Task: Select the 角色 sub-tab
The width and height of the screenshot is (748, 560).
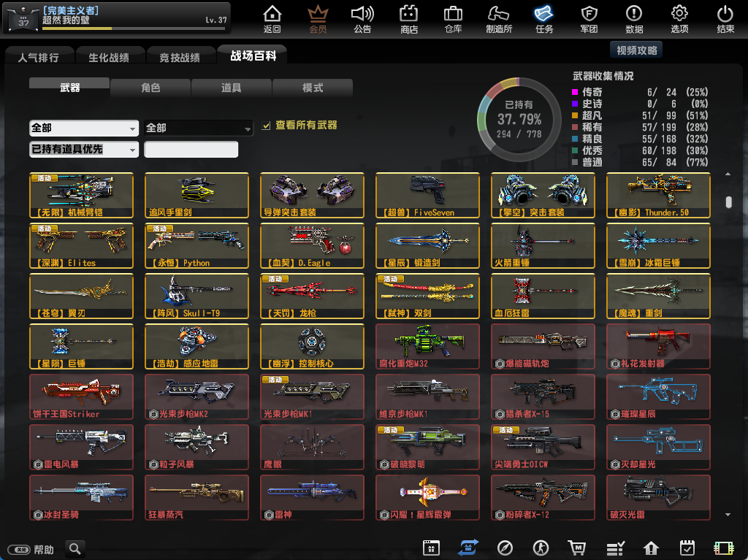Action: click(150, 88)
